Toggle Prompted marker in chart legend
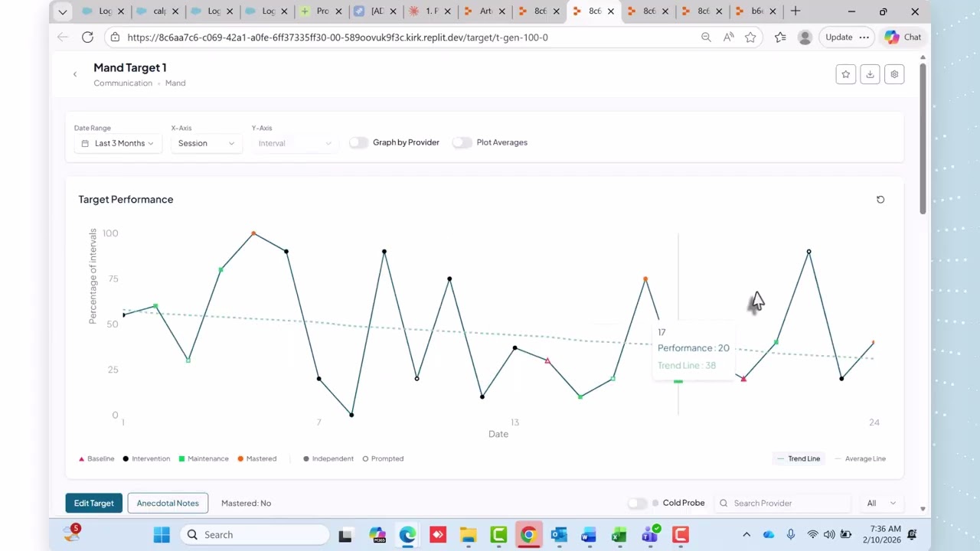This screenshot has height=551, width=980. click(x=383, y=458)
